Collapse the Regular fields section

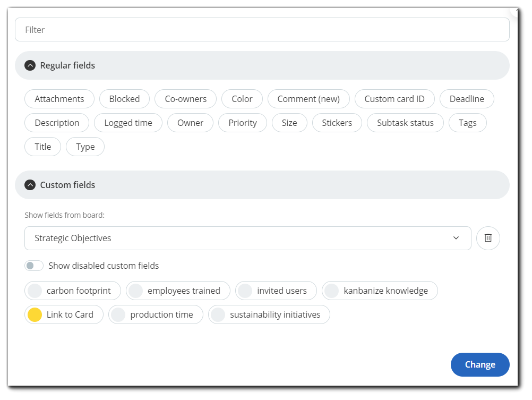click(30, 65)
